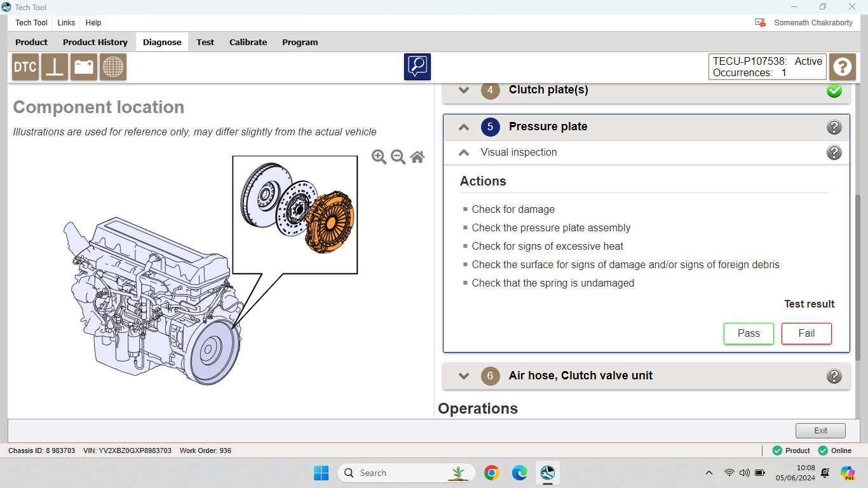Click the Product status indicator in status bar
Screen dimensions: 868x488
791,451
